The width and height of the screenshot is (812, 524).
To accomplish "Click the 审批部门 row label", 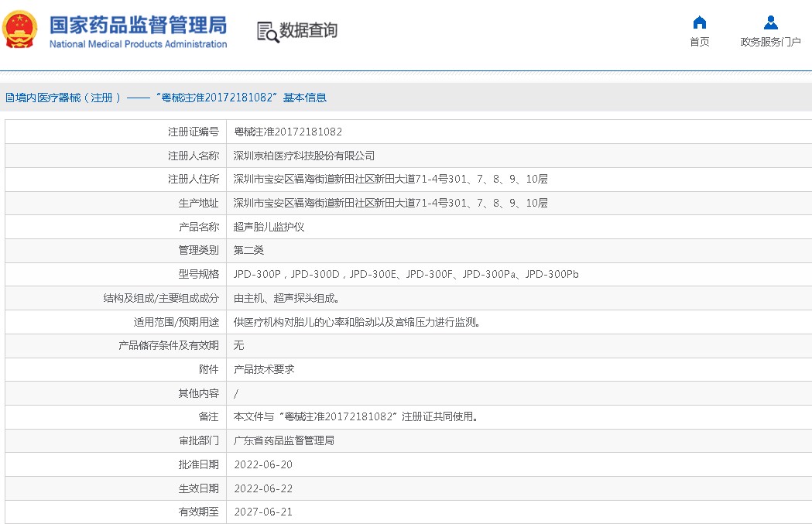I will click(198, 440).
